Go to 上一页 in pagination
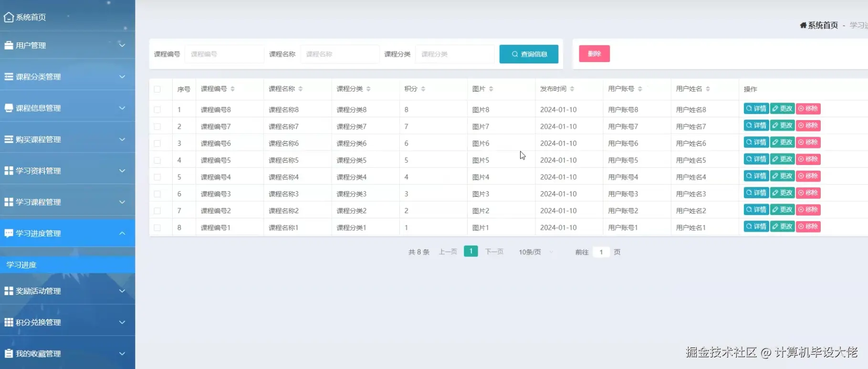This screenshot has height=369, width=868. [x=448, y=252]
